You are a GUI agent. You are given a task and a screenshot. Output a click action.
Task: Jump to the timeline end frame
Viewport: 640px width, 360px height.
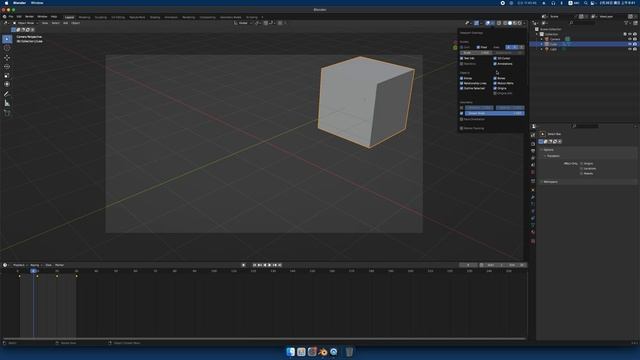click(x=280, y=265)
